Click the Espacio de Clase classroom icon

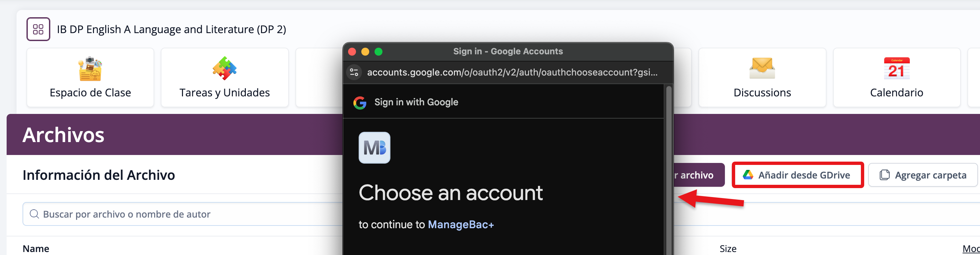click(x=90, y=69)
